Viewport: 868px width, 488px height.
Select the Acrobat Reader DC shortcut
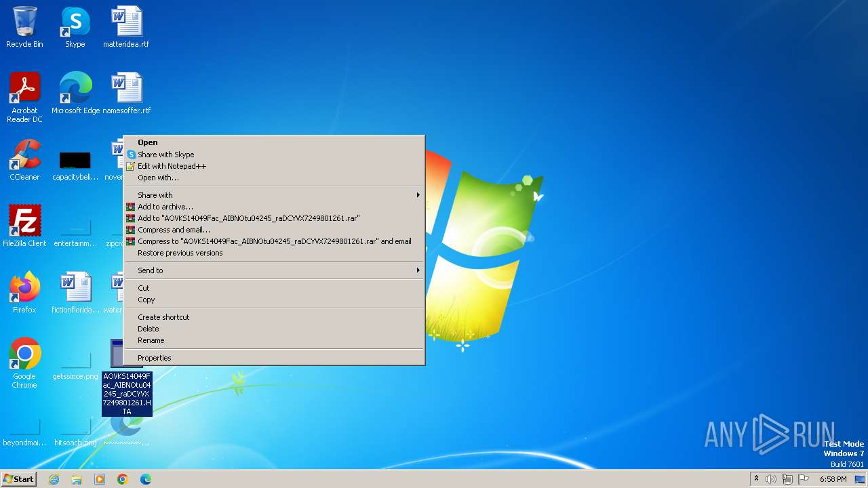24,97
